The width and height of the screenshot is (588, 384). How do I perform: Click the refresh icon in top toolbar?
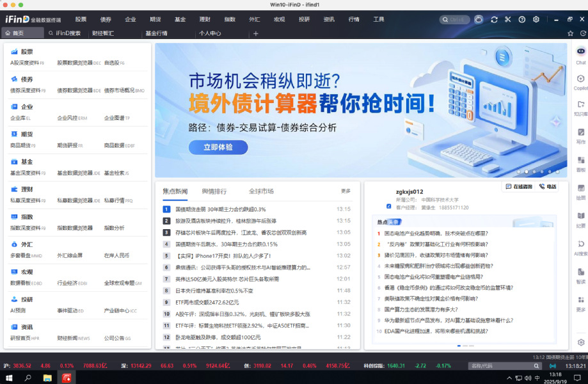tap(494, 20)
